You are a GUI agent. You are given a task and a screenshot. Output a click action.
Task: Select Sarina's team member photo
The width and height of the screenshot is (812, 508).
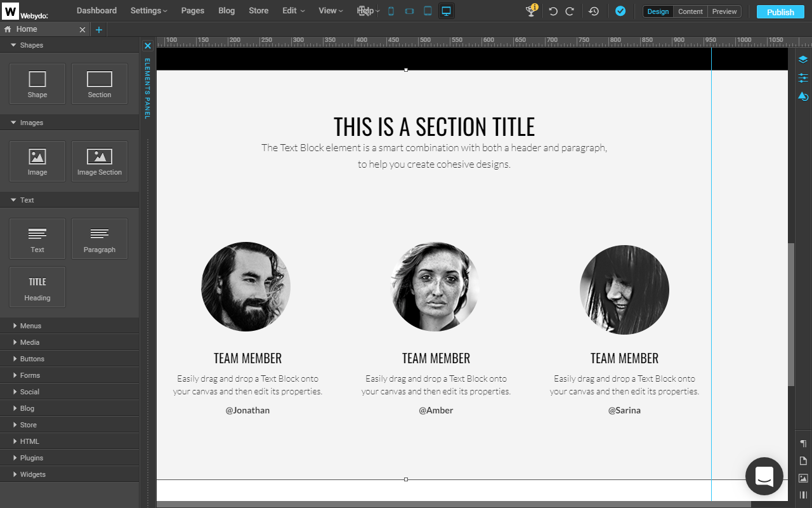click(624, 290)
